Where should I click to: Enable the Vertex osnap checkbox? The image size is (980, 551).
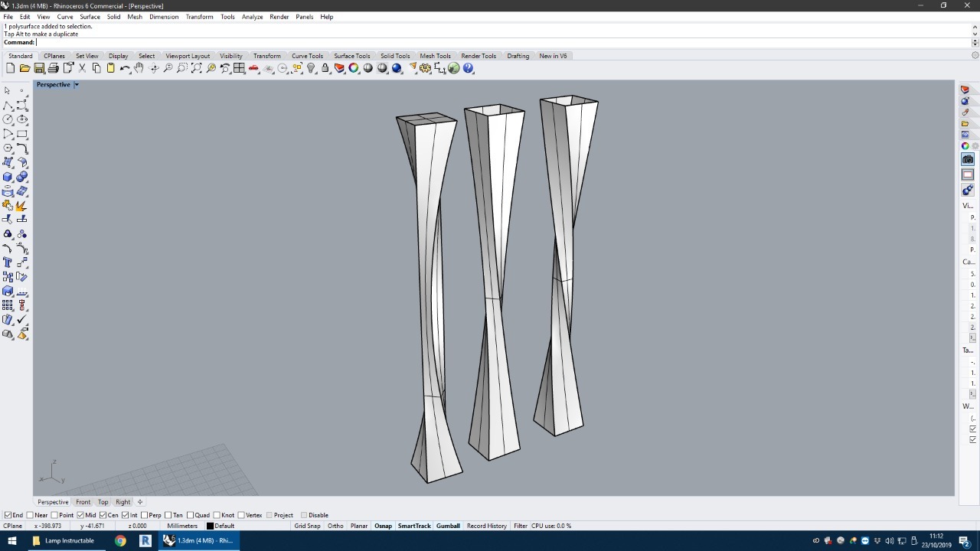tap(240, 515)
